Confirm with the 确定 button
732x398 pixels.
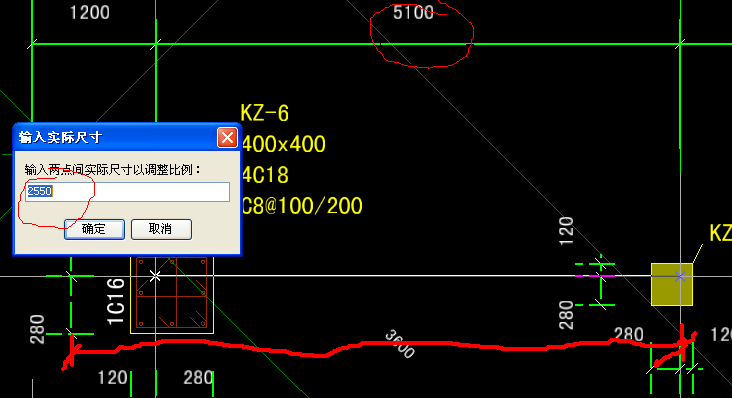[x=94, y=229]
